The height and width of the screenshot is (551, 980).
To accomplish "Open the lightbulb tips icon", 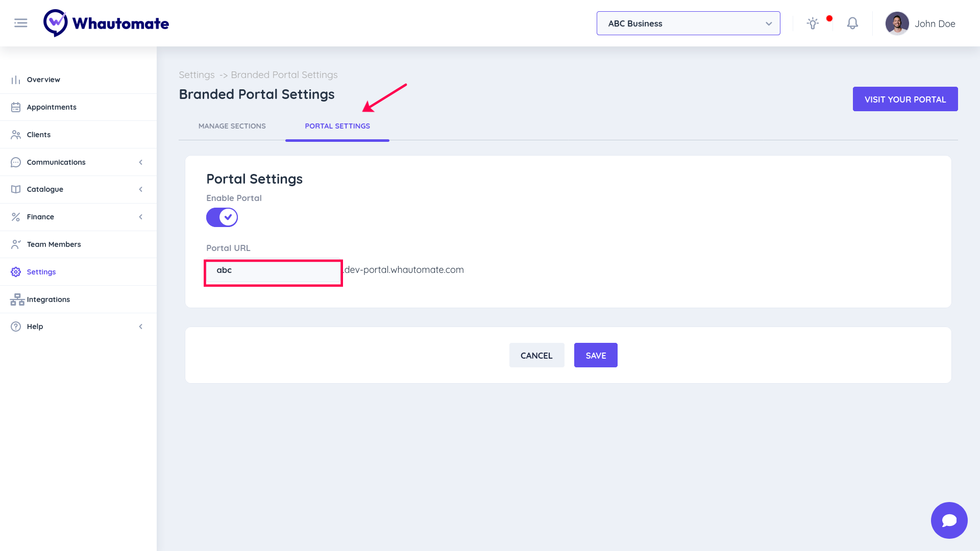I will 813,23.
